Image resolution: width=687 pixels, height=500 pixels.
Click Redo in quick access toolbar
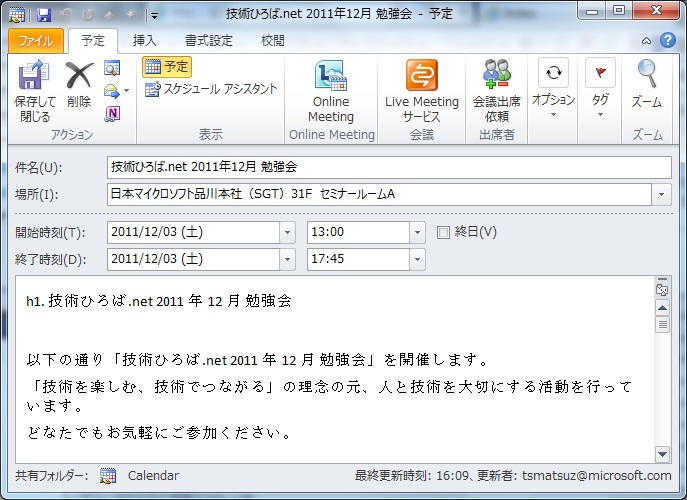click(88, 14)
